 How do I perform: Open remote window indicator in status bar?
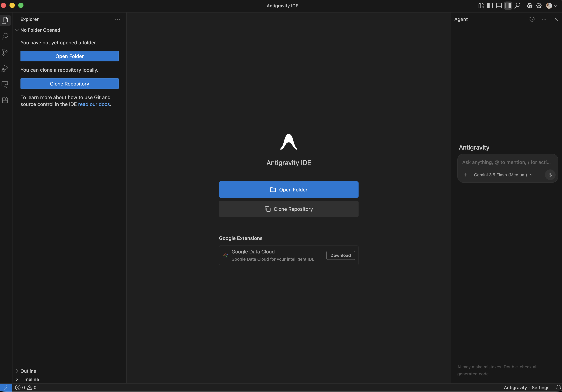(6, 388)
